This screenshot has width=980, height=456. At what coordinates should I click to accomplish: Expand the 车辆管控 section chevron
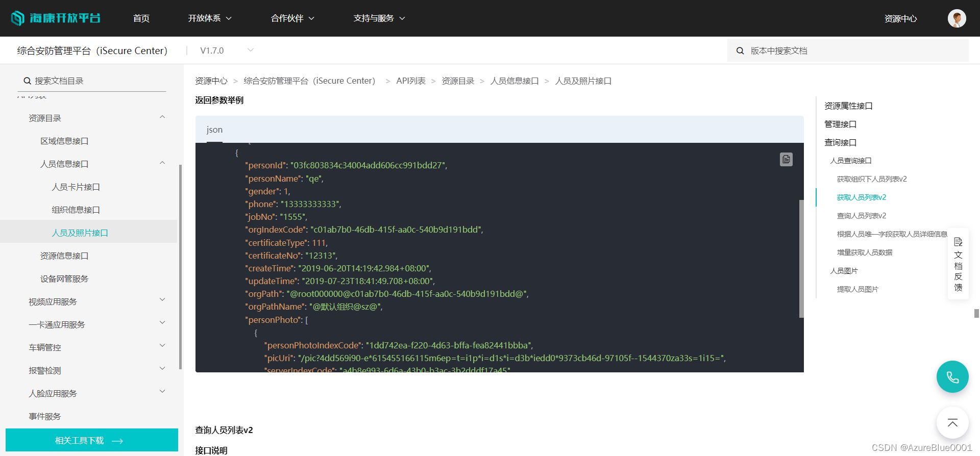pos(162,345)
